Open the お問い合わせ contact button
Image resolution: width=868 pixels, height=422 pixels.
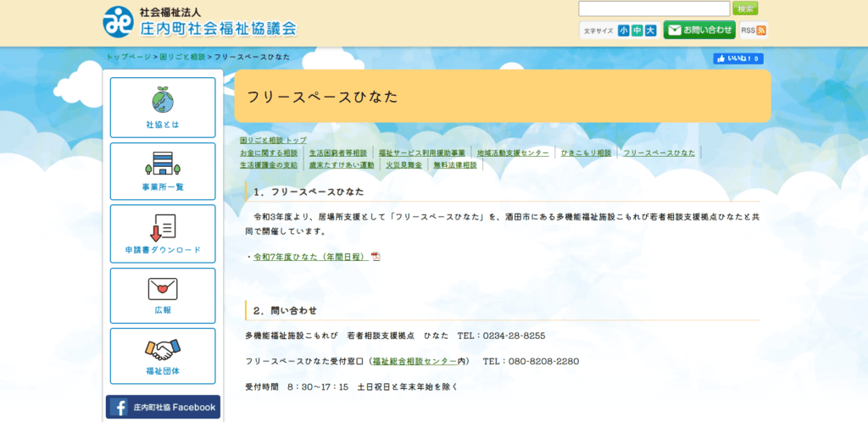pos(699,30)
